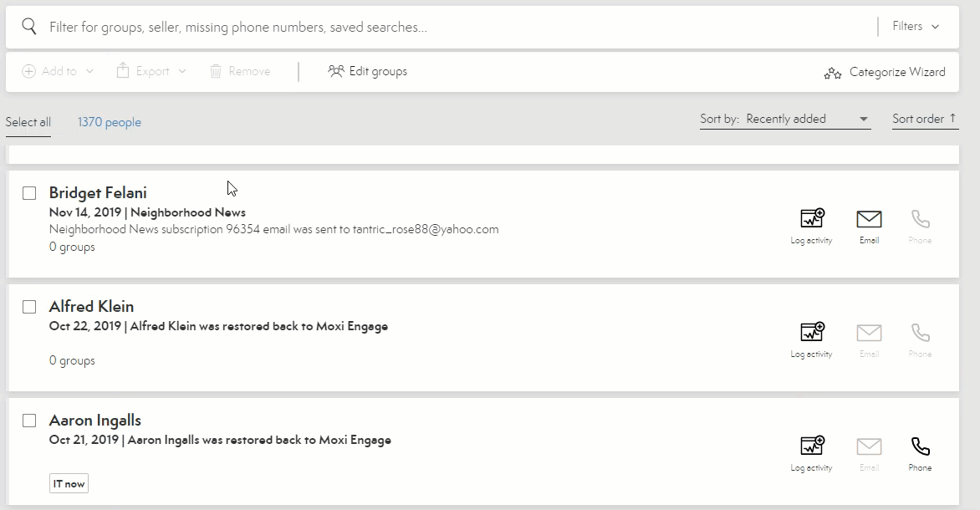
Task: Check the box beside Alfred Klein
Action: [29, 307]
